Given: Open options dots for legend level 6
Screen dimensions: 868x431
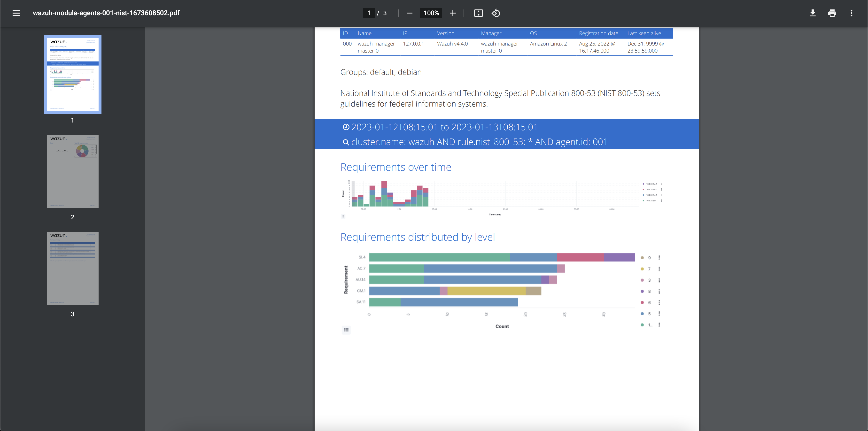Looking at the screenshot, I should [659, 302].
